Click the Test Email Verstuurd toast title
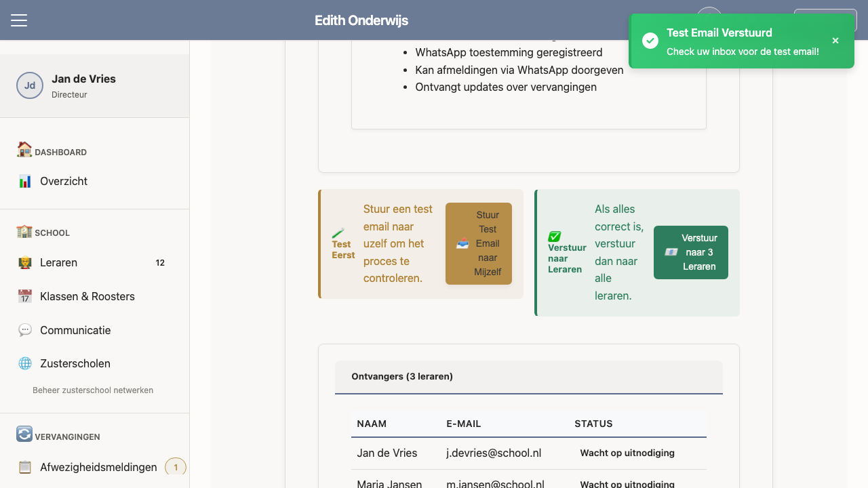The image size is (868, 488). point(719,33)
